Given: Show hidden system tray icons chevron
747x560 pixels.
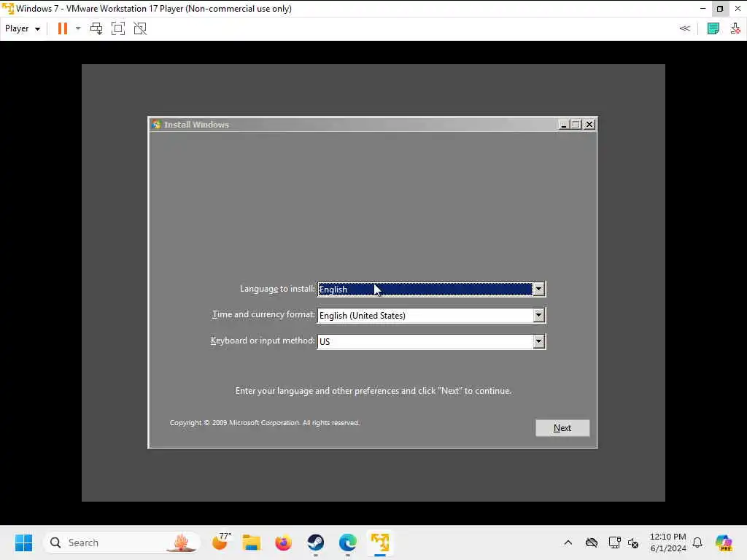Looking at the screenshot, I should pos(568,542).
